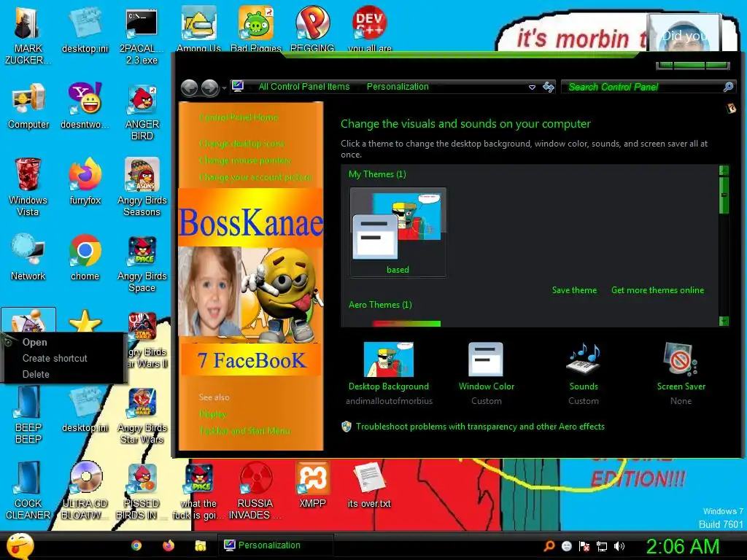This screenshot has width=747, height=560.
Task: Launch Chrome from the taskbar
Action: pyautogui.click(x=136, y=545)
